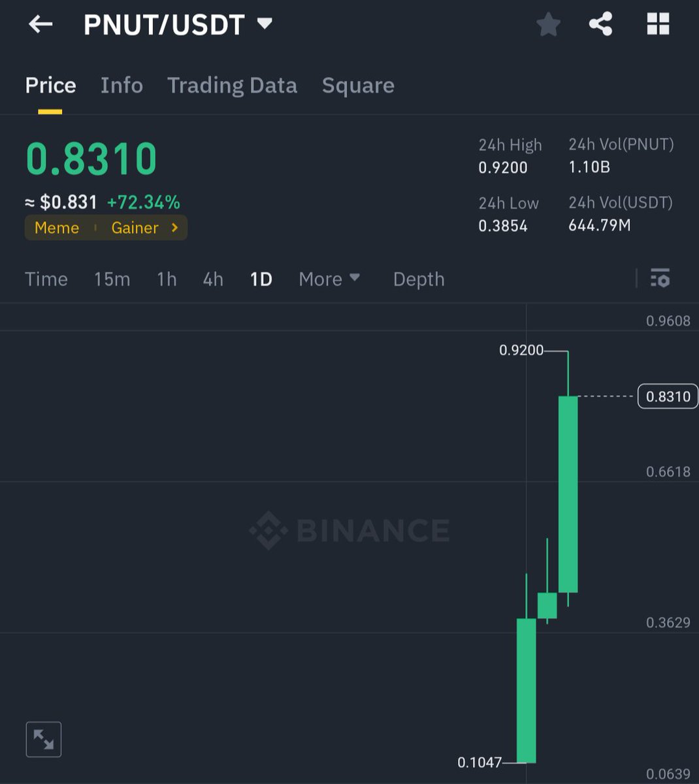The image size is (699, 784).
Task: Open the Square tab
Action: 358,85
